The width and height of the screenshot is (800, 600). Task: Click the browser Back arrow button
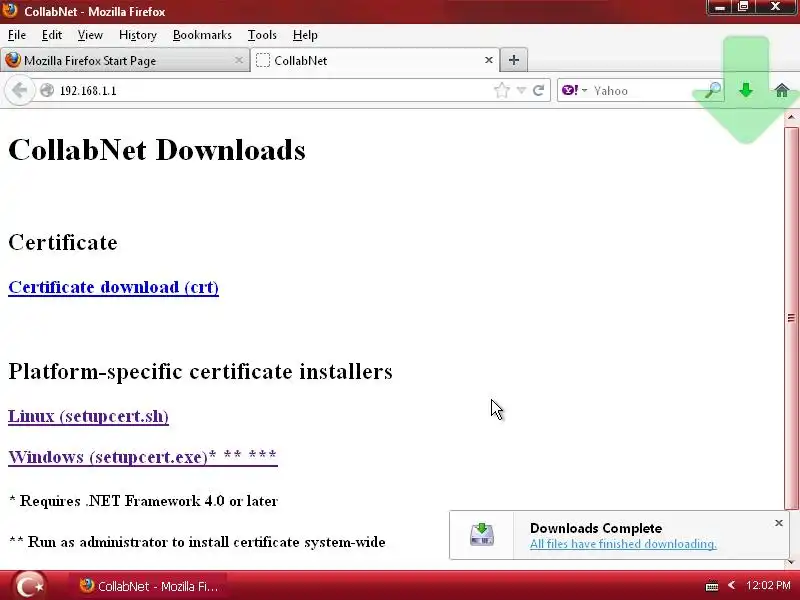coord(19,91)
